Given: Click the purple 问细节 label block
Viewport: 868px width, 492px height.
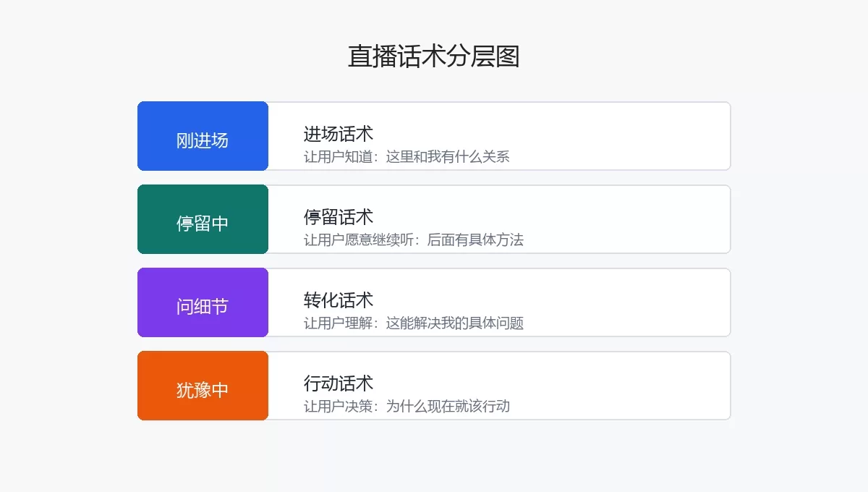Looking at the screenshot, I should (x=203, y=302).
